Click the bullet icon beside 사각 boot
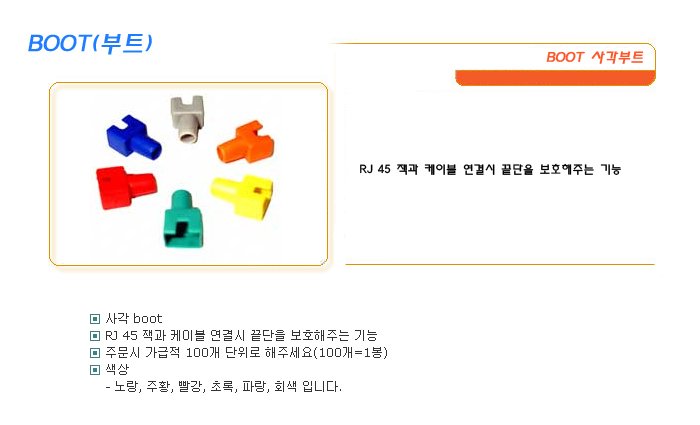The width and height of the screenshot is (700, 425). point(95,319)
